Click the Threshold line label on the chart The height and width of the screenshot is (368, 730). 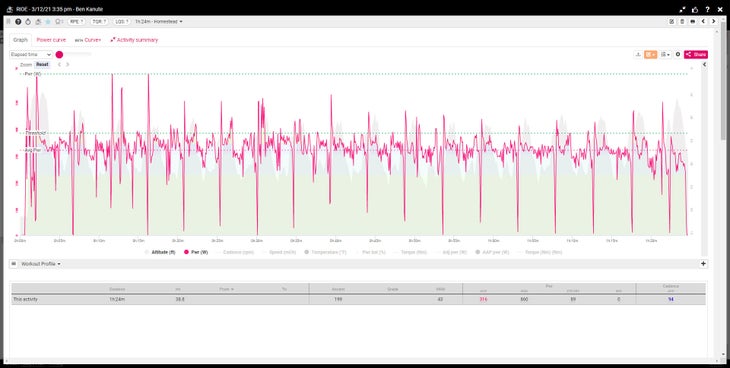click(x=35, y=133)
